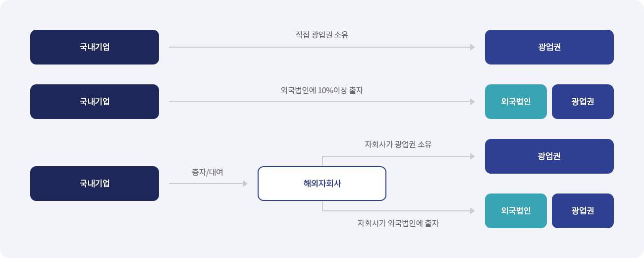Select the 자회사가 외국법인에 출자 label

coord(398,223)
